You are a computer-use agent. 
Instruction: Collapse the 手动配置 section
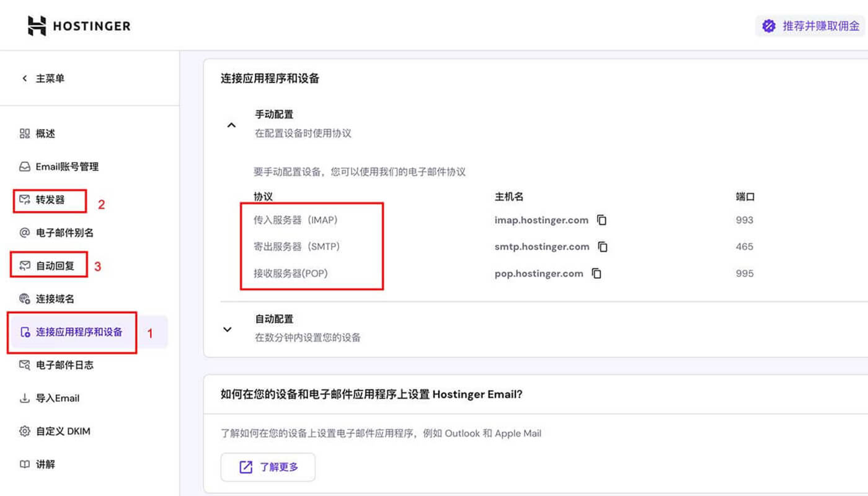(231, 125)
